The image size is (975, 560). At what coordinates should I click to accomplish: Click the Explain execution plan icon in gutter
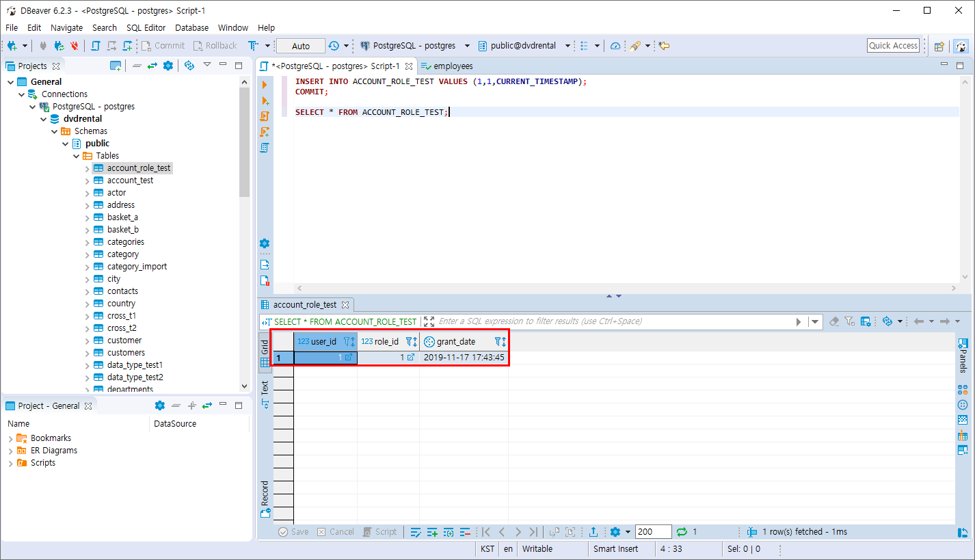265,147
